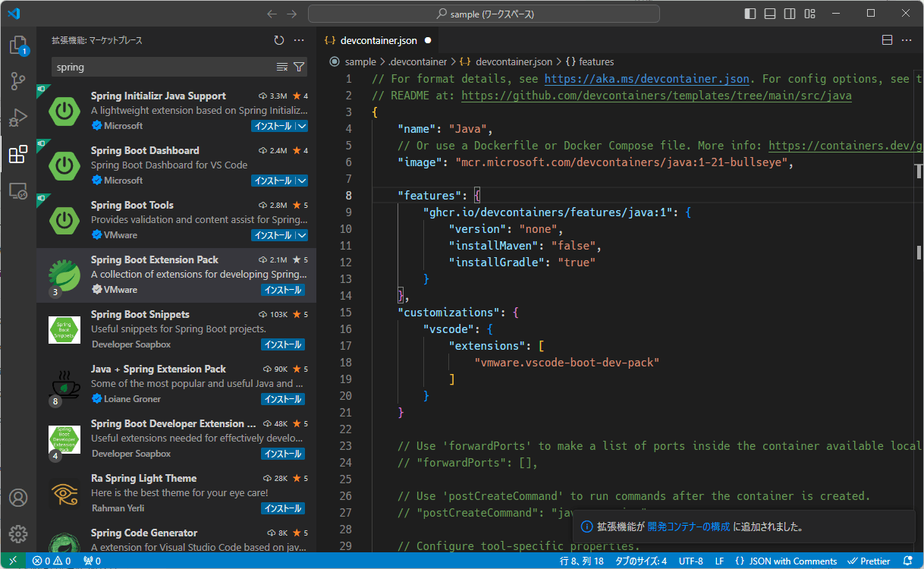This screenshot has height=569, width=924.
Task: Click Prettier formatter status item
Action: 869,561
